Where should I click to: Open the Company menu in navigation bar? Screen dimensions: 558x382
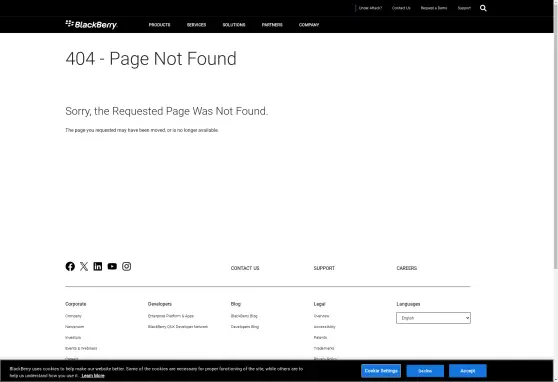(x=309, y=25)
